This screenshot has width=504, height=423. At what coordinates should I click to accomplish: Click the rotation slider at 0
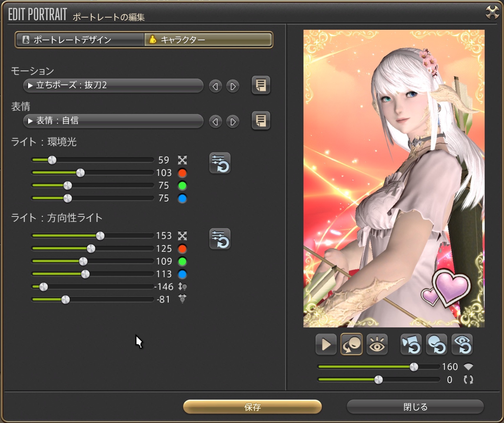click(x=379, y=380)
